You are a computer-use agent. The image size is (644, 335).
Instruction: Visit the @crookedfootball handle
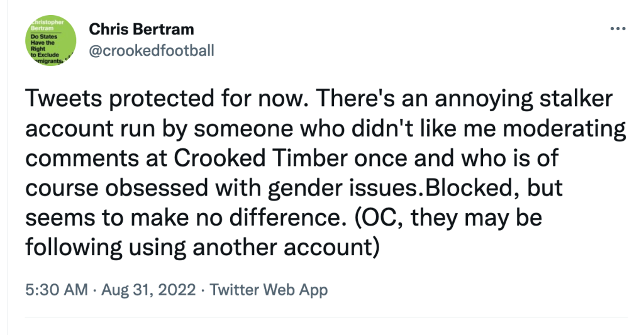point(151,50)
